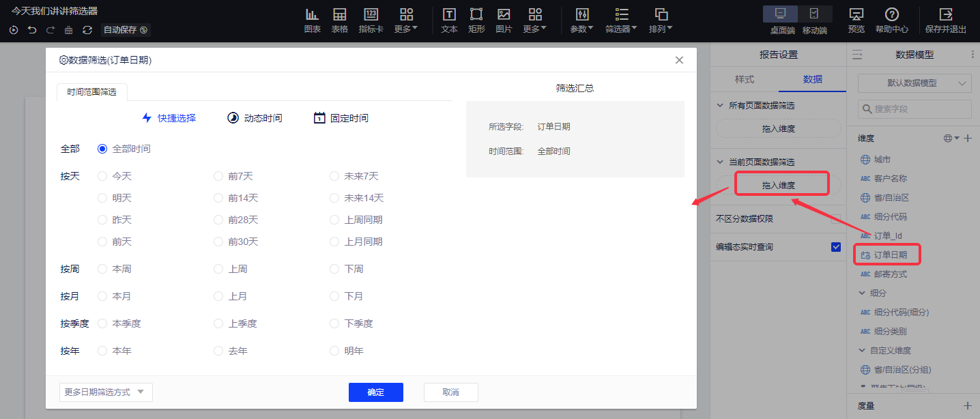
Task: Open the 筛选器 dropdown menu
Action: click(x=621, y=20)
